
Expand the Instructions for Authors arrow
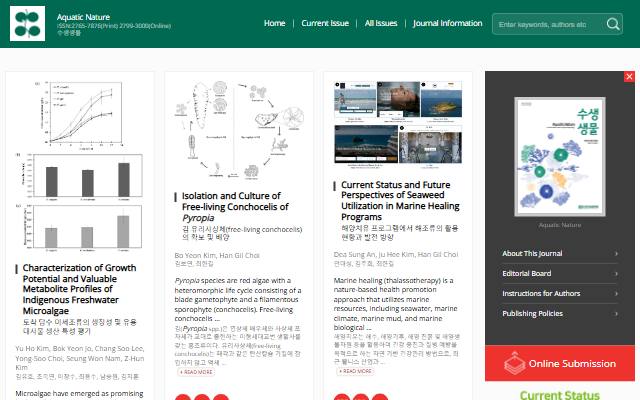pos(616,293)
